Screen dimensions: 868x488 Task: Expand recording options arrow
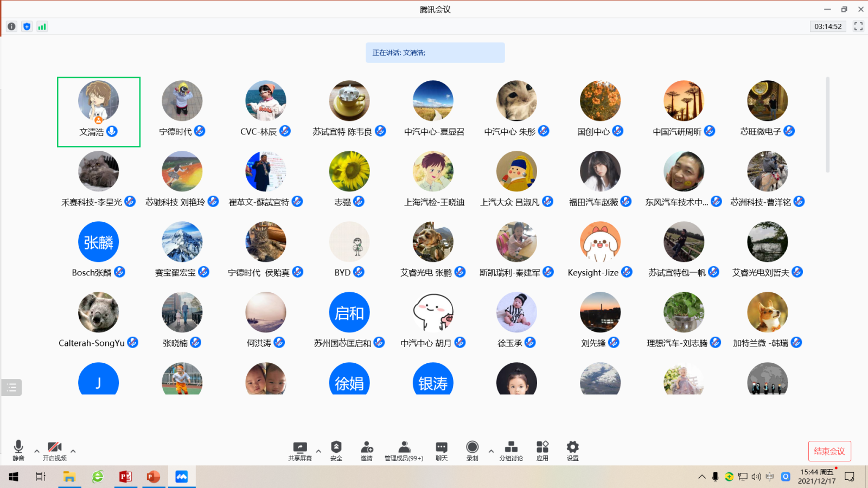(491, 451)
